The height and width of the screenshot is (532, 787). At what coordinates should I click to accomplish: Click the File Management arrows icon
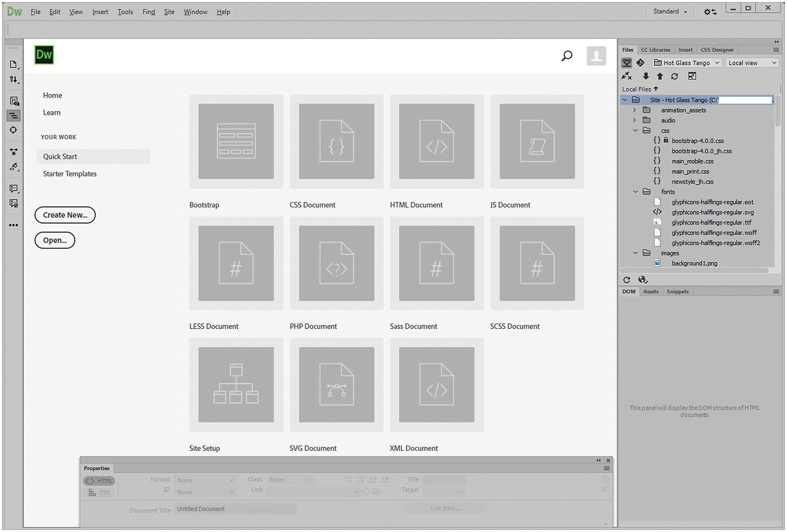pyautogui.click(x=13, y=80)
